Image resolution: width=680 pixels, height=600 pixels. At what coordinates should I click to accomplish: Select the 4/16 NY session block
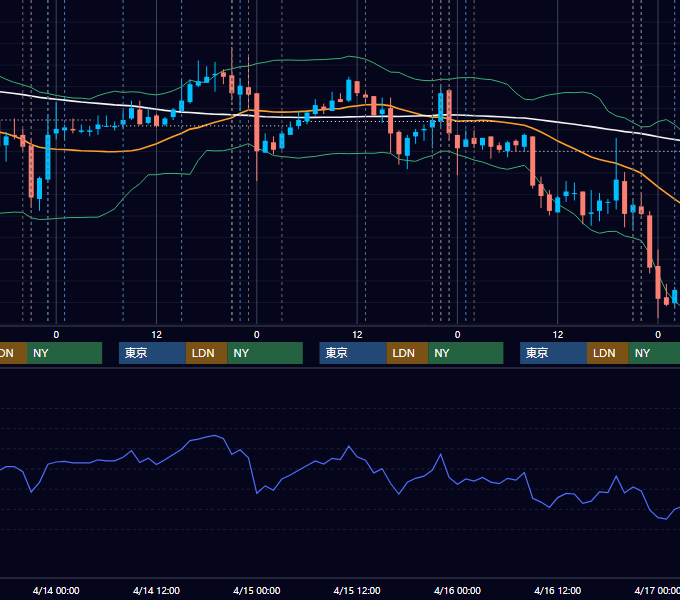coord(654,353)
